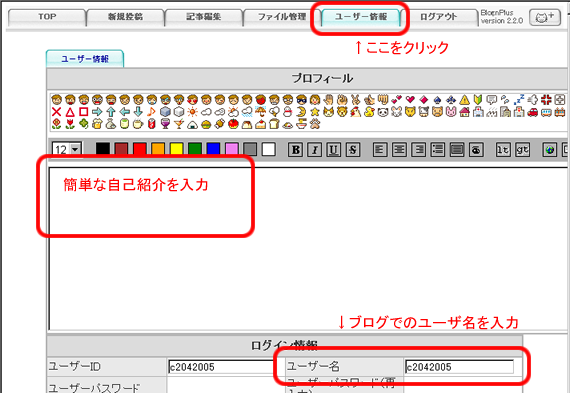Toggle underline formatting

(334, 149)
